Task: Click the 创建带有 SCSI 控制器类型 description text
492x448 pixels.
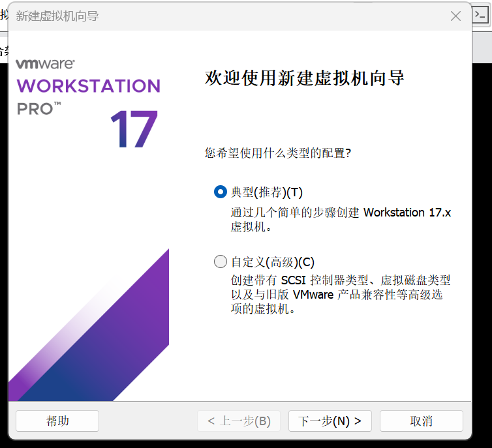Action: [341, 294]
